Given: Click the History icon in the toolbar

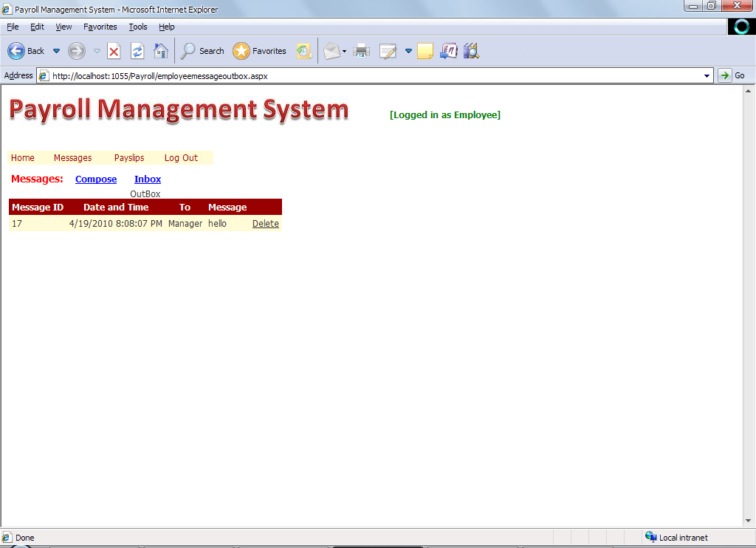Looking at the screenshot, I should click(x=303, y=51).
